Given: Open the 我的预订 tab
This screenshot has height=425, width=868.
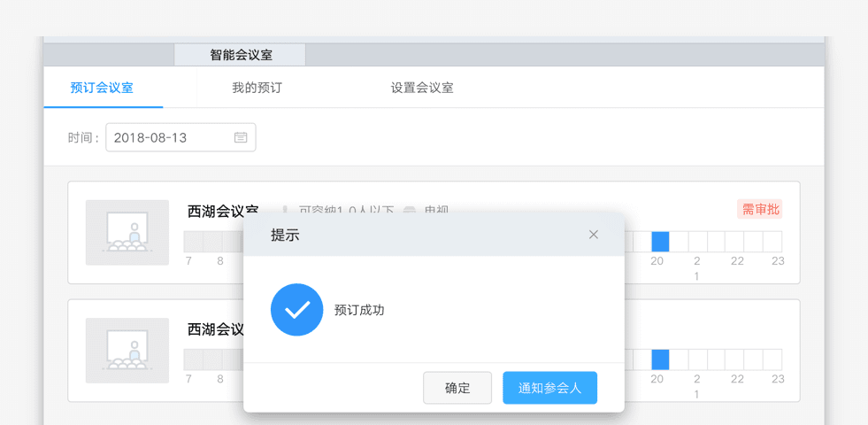Looking at the screenshot, I should [257, 88].
